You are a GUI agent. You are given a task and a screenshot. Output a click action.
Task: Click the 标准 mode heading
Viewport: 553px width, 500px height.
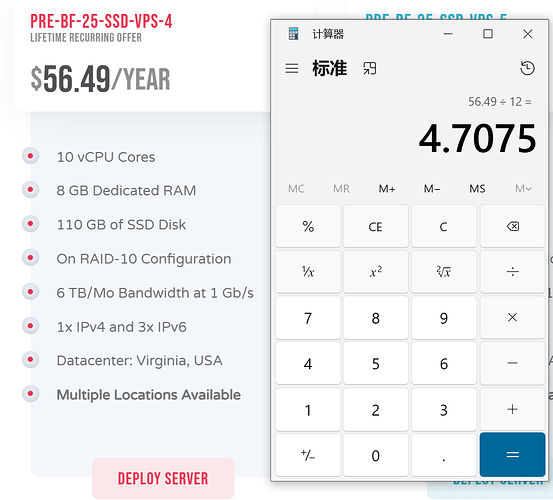coord(329,68)
